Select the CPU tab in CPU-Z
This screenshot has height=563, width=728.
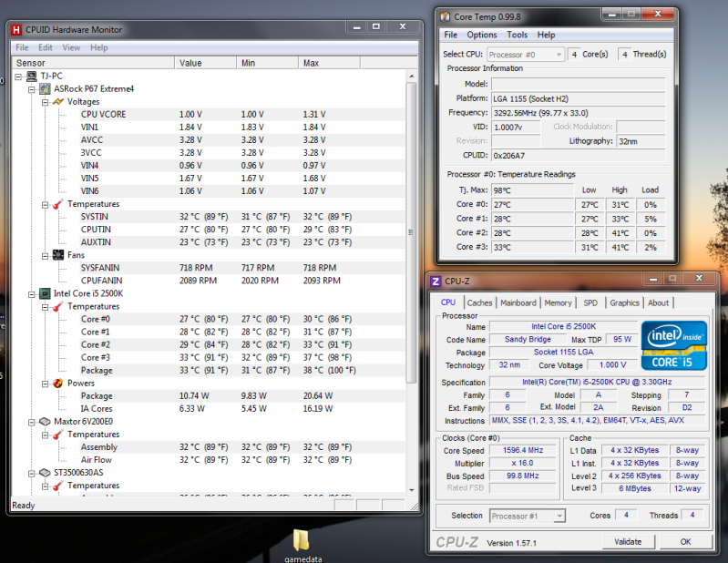[x=448, y=302]
